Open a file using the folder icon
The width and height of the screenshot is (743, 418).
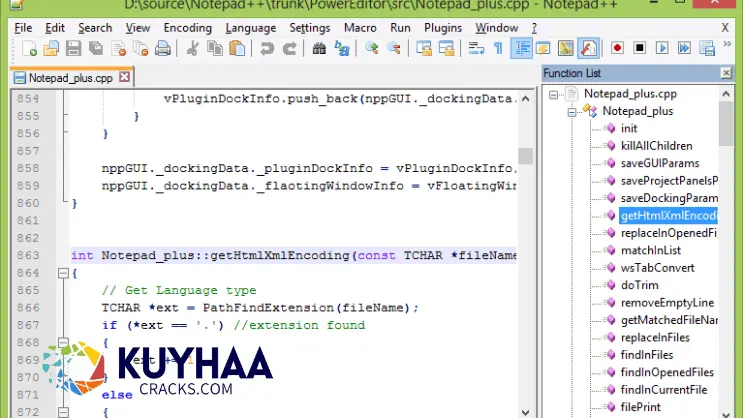[x=51, y=48]
